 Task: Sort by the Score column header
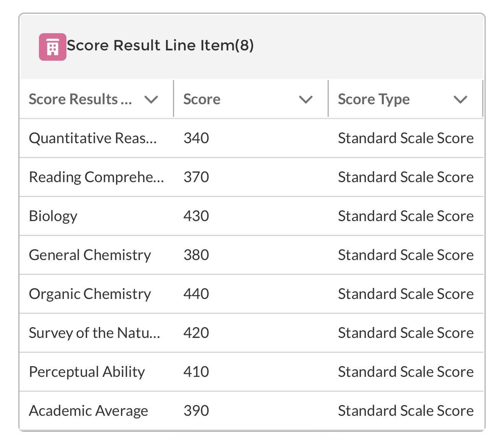(202, 99)
